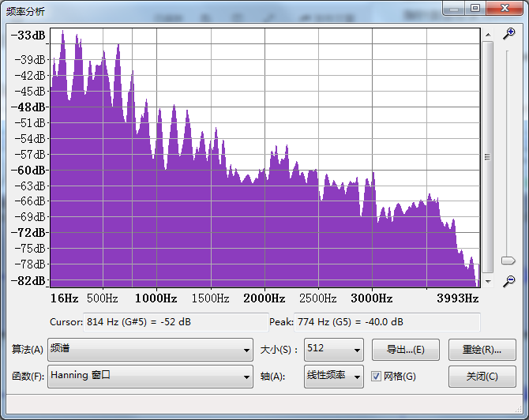Click the 频率分析 window title
This screenshot has width=529, height=420.
pyautogui.click(x=25, y=12)
